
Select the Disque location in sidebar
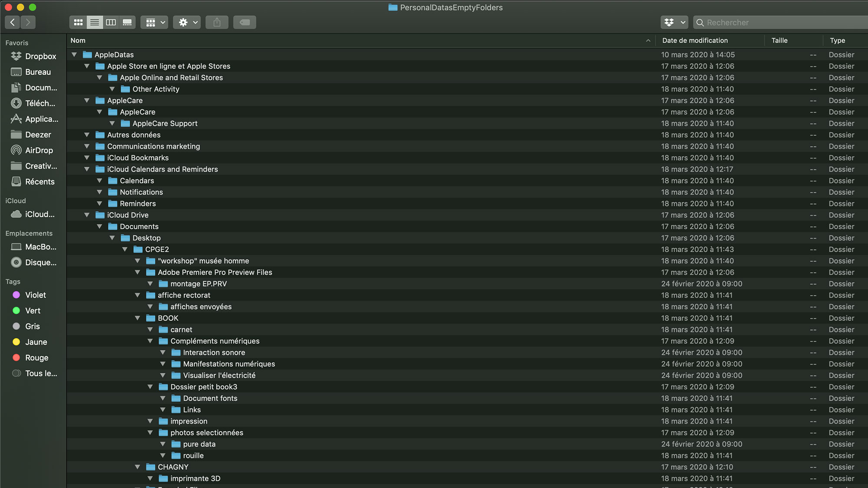click(34, 262)
